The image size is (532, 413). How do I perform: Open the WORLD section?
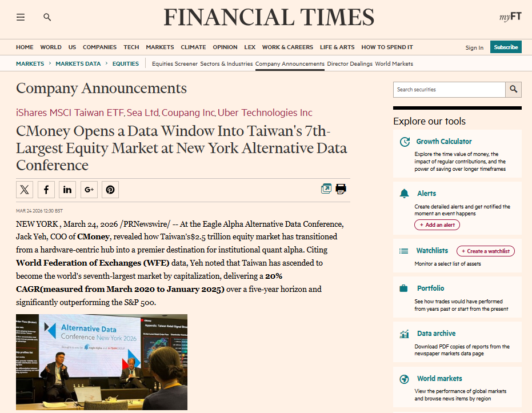(51, 47)
